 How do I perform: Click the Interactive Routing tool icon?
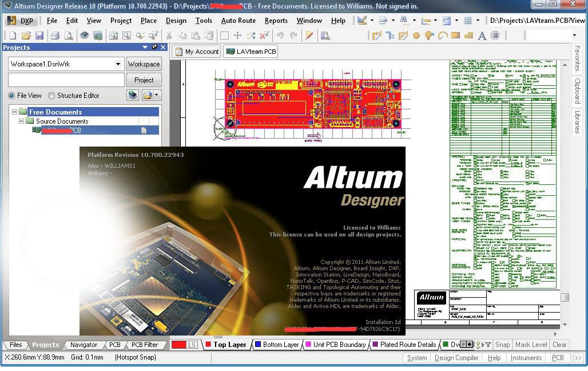pyautogui.click(x=377, y=35)
